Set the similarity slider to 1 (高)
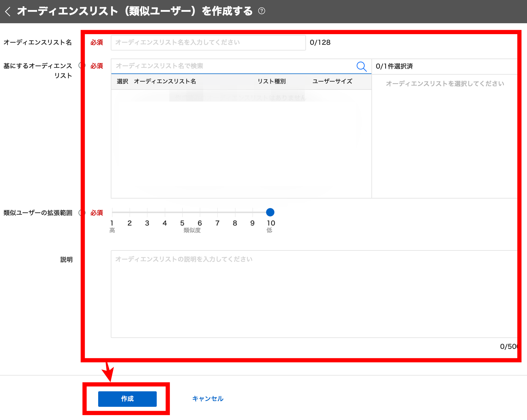527x420 pixels. (x=112, y=212)
